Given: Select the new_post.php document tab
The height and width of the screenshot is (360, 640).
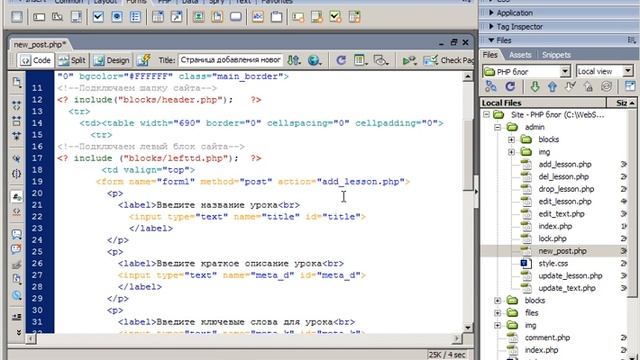Looking at the screenshot, I should (x=40, y=44).
